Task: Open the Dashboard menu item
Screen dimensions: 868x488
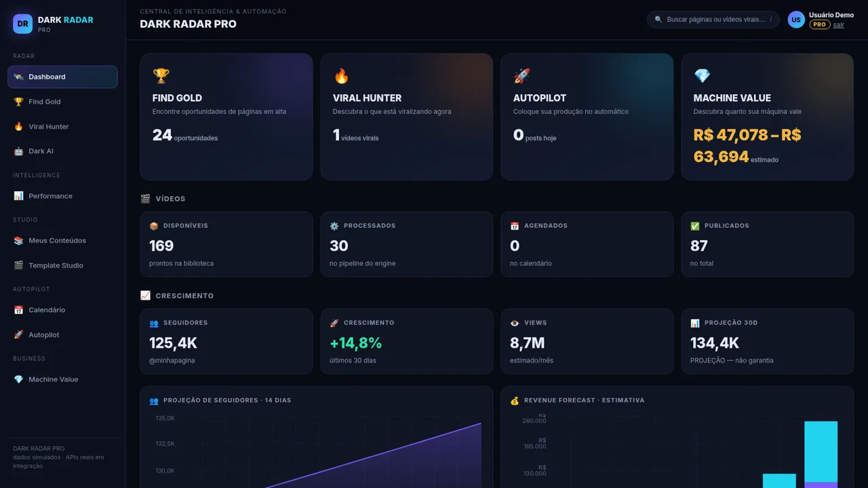Action: (x=62, y=77)
